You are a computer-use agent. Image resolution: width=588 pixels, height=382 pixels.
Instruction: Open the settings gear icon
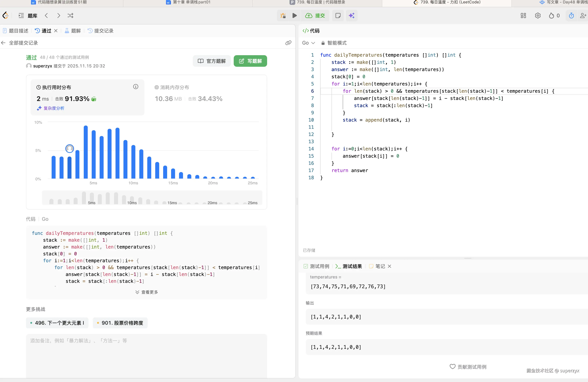(x=538, y=16)
